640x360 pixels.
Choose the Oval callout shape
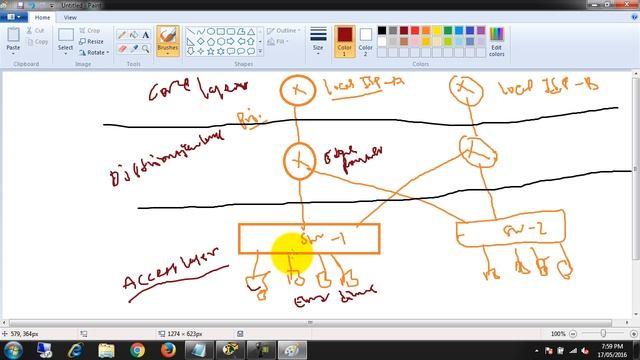pyautogui.click(x=241, y=51)
